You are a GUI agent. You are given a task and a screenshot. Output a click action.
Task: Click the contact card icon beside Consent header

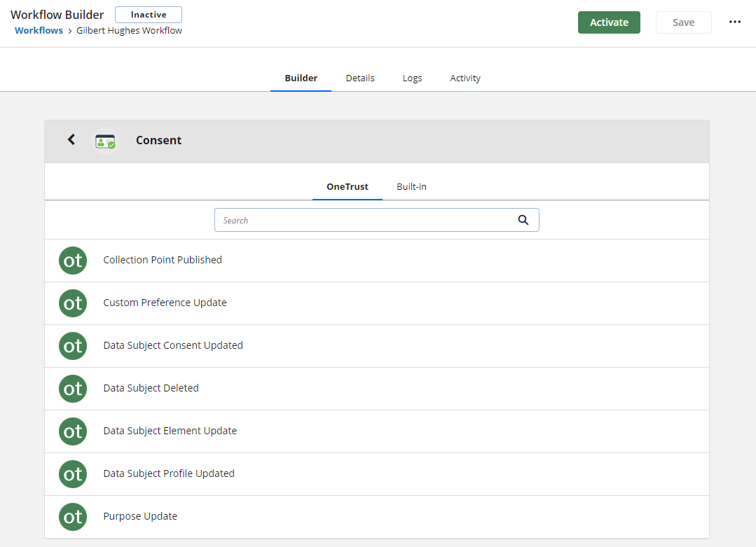pyautogui.click(x=105, y=139)
